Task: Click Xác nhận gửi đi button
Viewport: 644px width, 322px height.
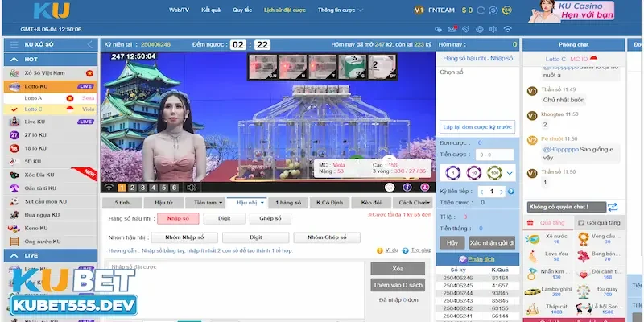Action: pos(492,243)
